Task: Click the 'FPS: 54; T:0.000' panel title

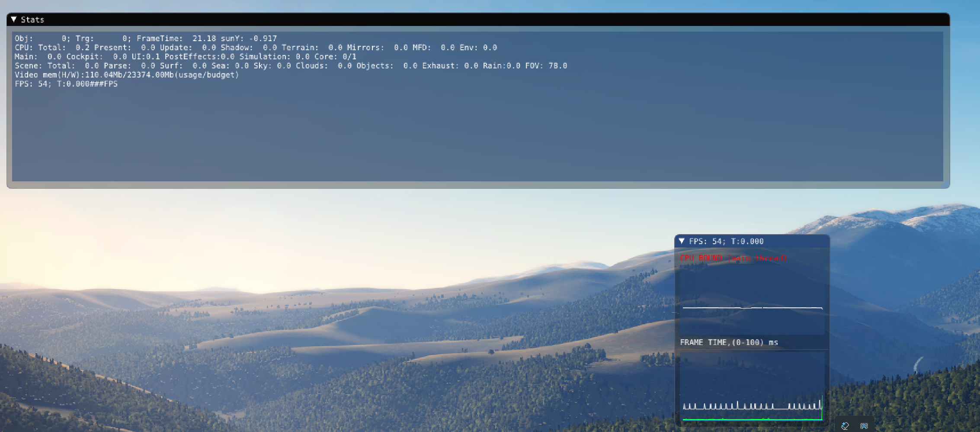Action: click(x=726, y=241)
